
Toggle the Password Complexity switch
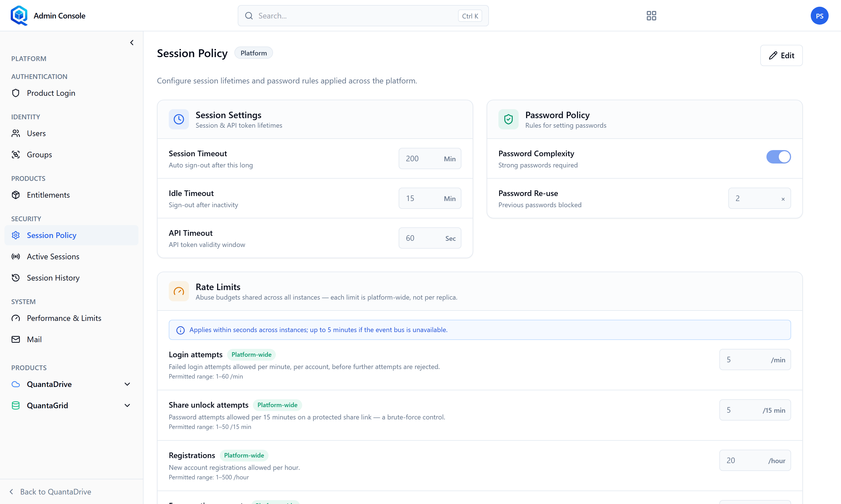(x=778, y=157)
